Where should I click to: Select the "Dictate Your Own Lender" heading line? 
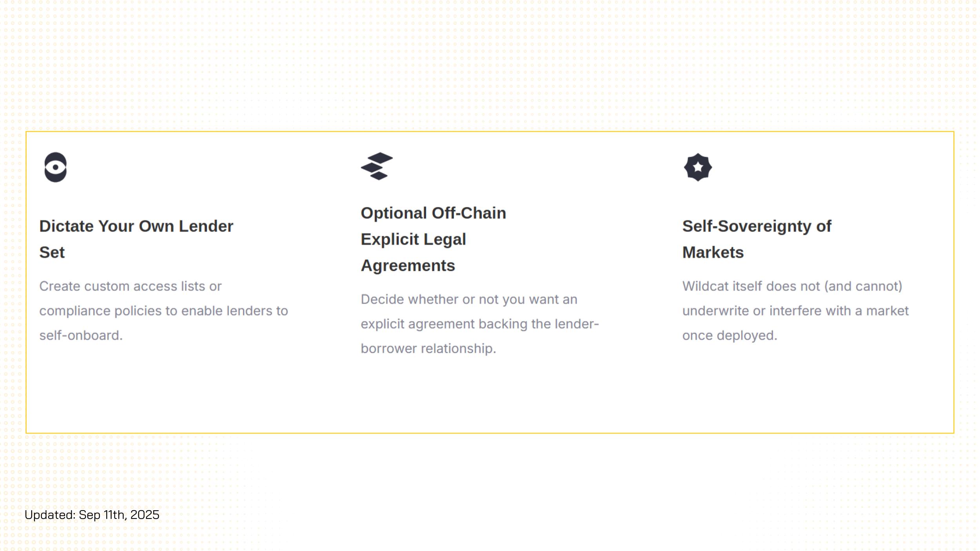point(136,226)
